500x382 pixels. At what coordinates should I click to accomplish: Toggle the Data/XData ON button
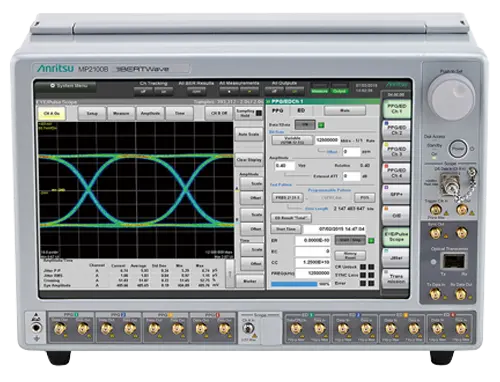[305, 125]
